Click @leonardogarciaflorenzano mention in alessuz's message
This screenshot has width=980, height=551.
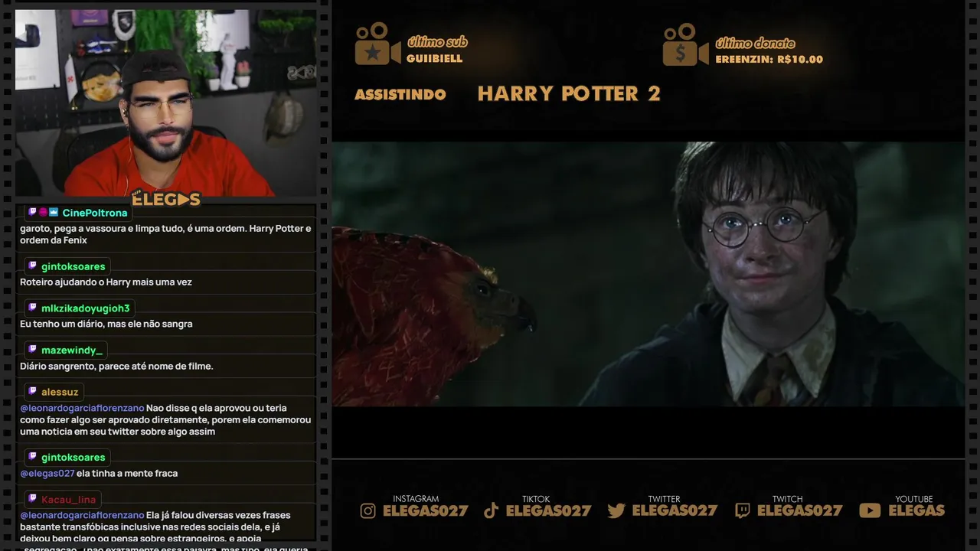tap(82, 408)
